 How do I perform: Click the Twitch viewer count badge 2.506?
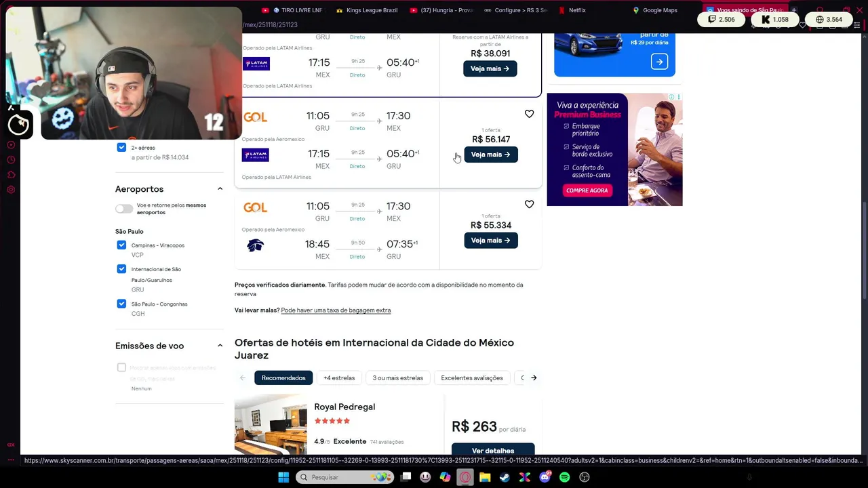[x=721, y=20]
